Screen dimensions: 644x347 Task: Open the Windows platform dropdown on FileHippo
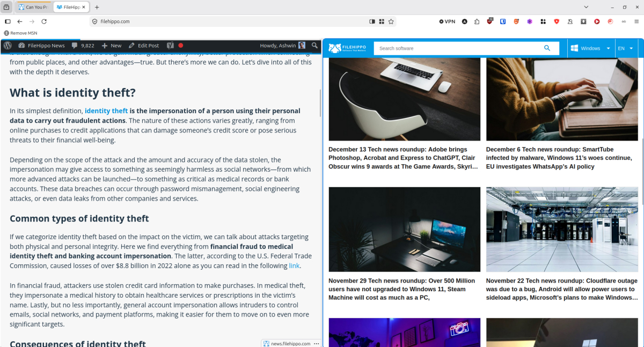[590, 48]
